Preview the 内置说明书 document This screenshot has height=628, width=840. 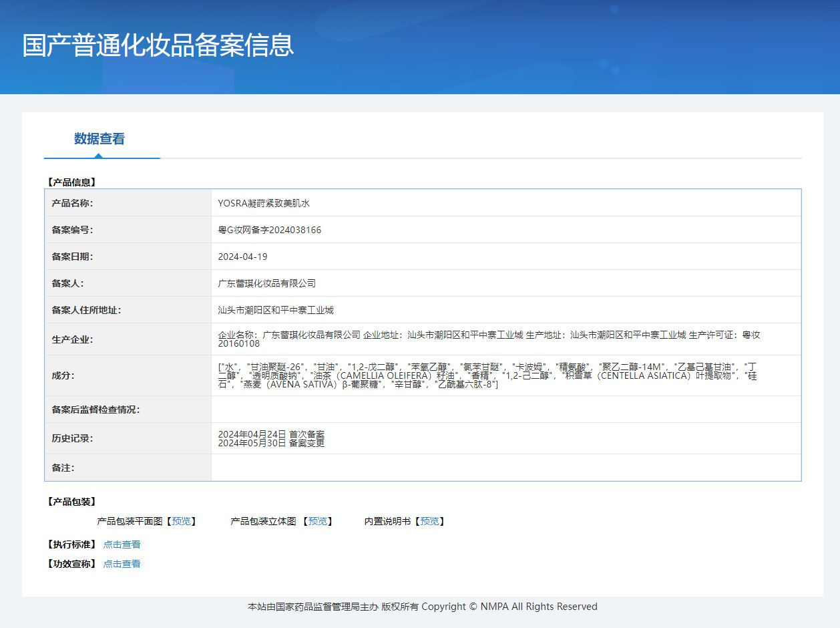pyautogui.click(x=429, y=521)
